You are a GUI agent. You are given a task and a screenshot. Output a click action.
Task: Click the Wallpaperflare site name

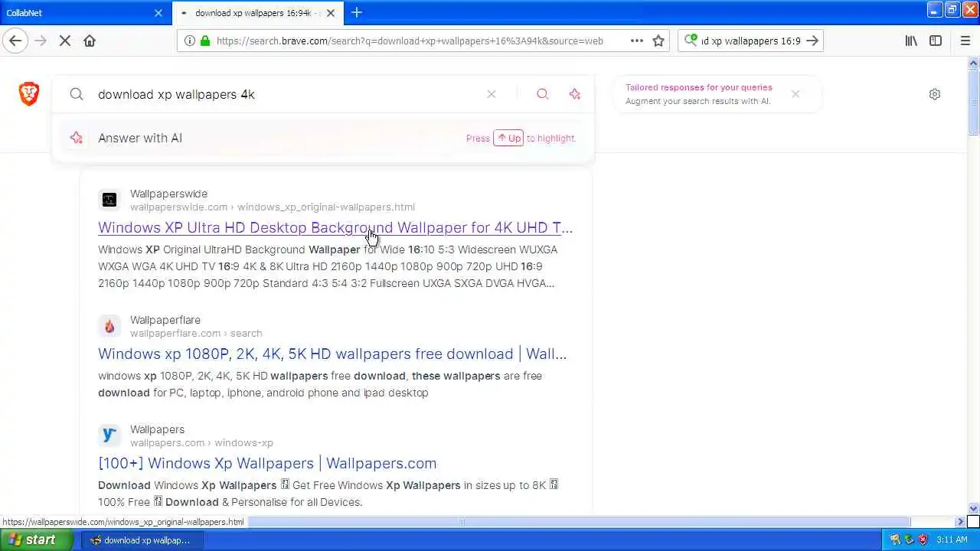click(x=165, y=320)
